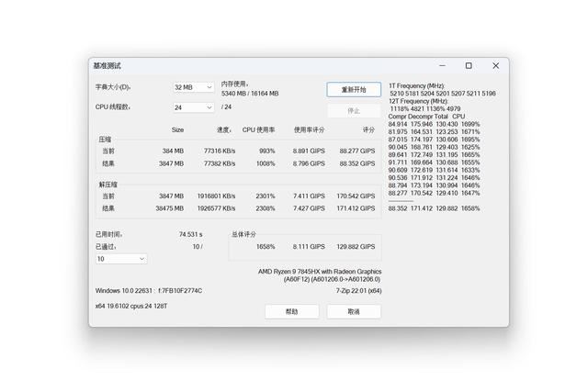Viewport: 588px width, 392px height.
Task: Click the 基准测试 title bar text
Action: (x=107, y=66)
